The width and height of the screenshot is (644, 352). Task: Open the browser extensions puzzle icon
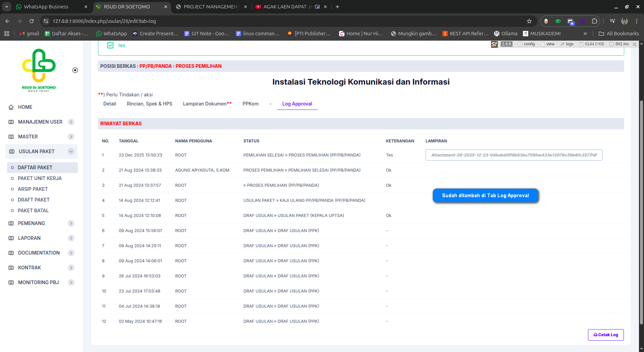pyautogui.click(x=594, y=21)
